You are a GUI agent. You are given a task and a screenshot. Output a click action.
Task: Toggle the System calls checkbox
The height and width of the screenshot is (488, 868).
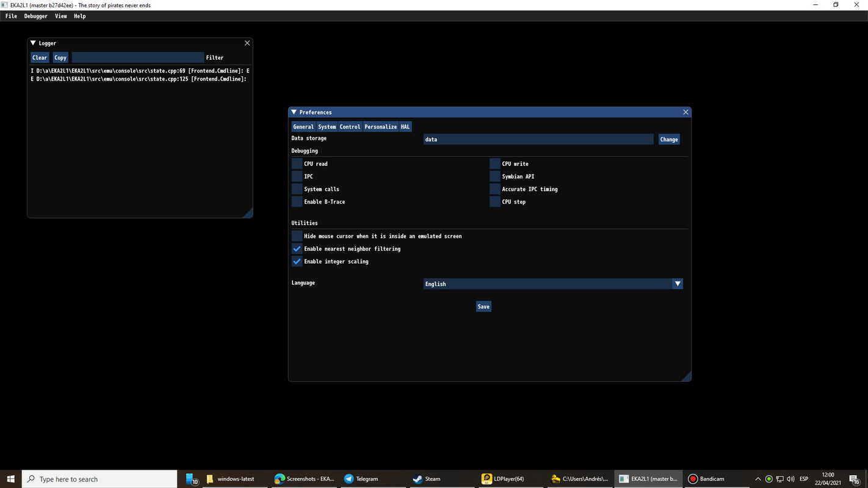[x=297, y=189]
